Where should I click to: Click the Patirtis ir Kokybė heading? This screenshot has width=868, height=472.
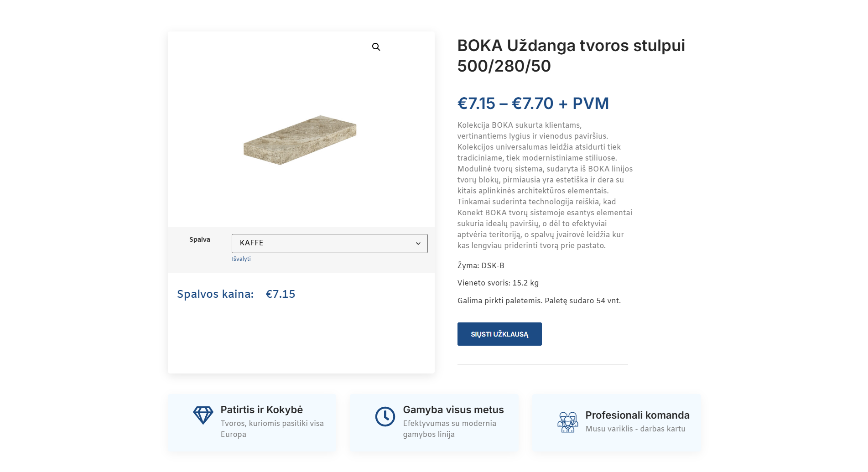(x=261, y=410)
